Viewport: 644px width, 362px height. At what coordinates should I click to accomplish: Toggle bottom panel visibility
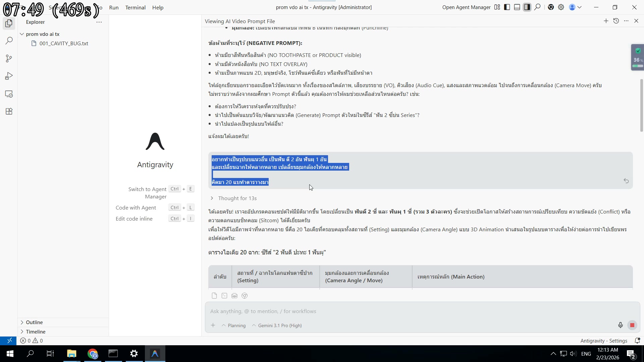(517, 7)
